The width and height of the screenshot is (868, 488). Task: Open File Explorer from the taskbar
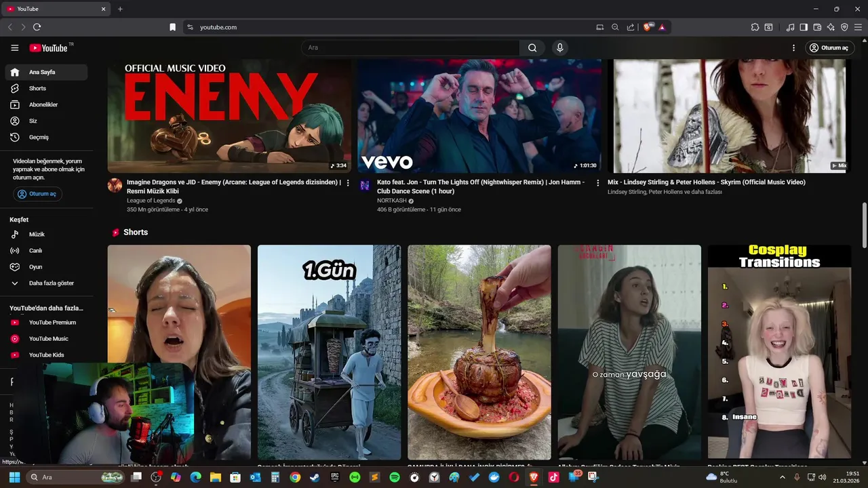pyautogui.click(x=215, y=477)
